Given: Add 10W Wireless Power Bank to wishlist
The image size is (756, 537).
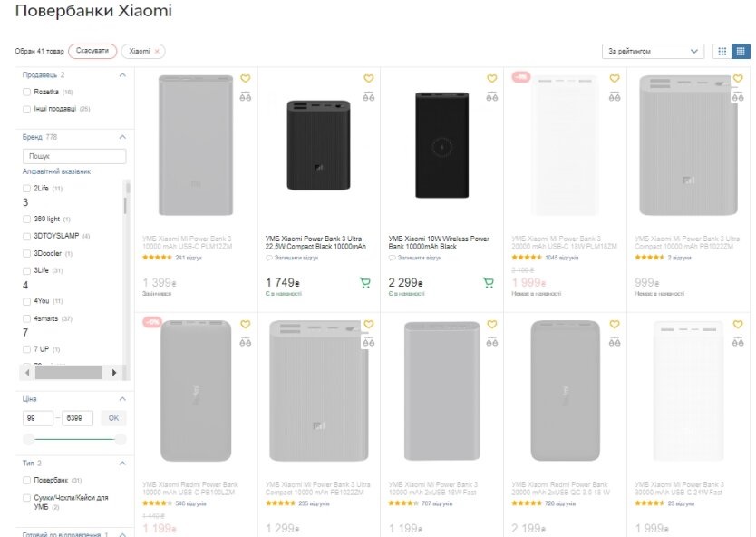Looking at the screenshot, I should [x=492, y=78].
